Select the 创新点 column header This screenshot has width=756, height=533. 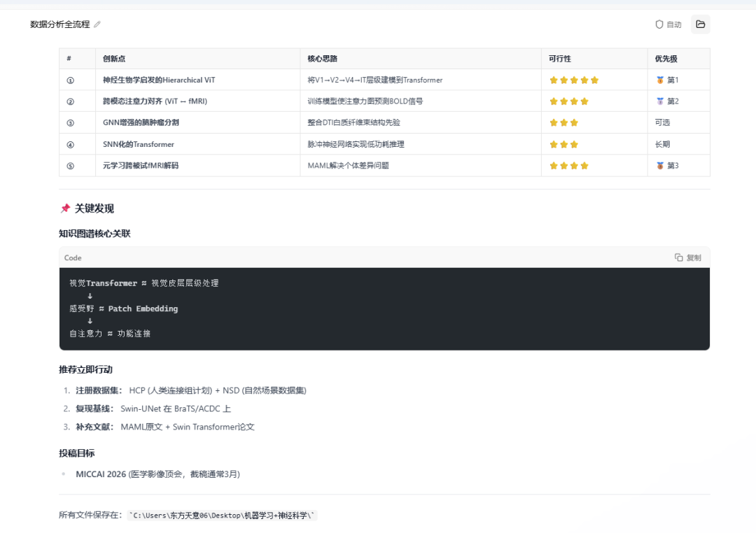coord(114,59)
